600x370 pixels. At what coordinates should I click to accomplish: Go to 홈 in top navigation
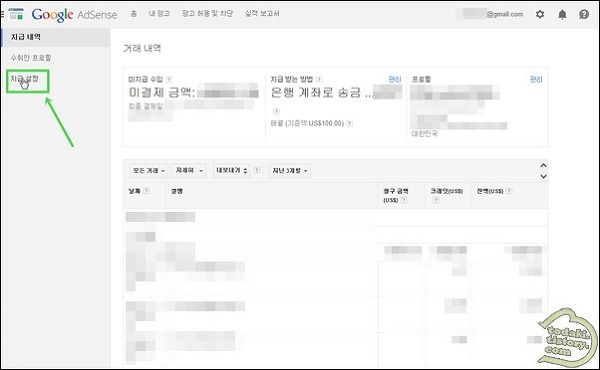tap(134, 14)
